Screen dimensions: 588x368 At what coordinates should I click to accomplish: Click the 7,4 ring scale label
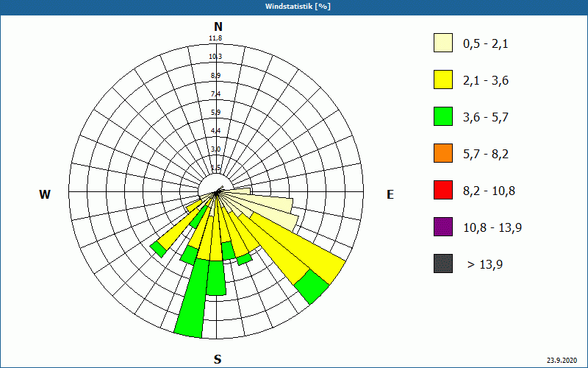[x=215, y=94]
